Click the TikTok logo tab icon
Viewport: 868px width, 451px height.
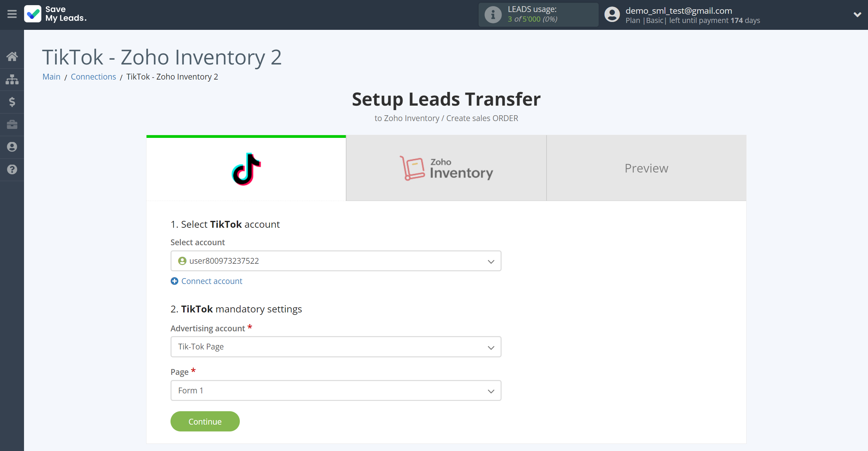coord(246,168)
